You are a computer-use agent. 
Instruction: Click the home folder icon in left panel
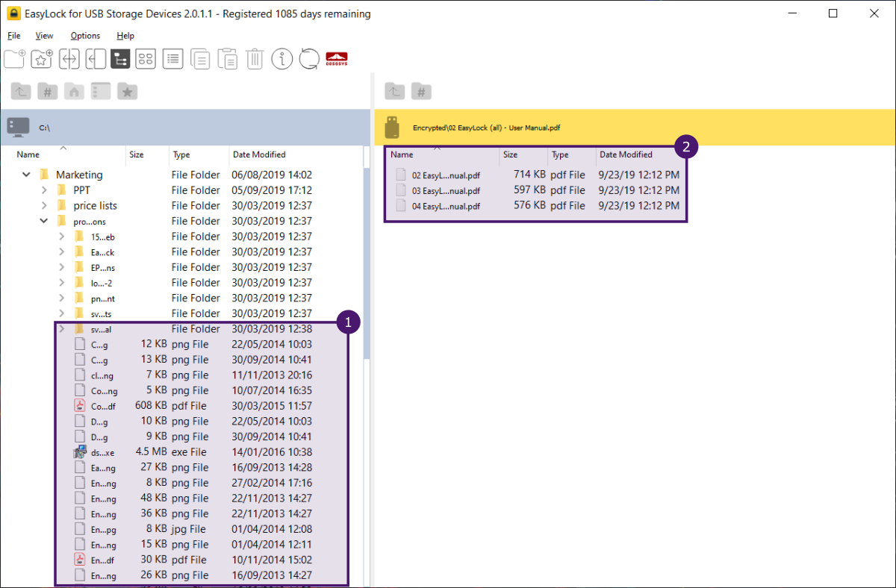[x=74, y=91]
